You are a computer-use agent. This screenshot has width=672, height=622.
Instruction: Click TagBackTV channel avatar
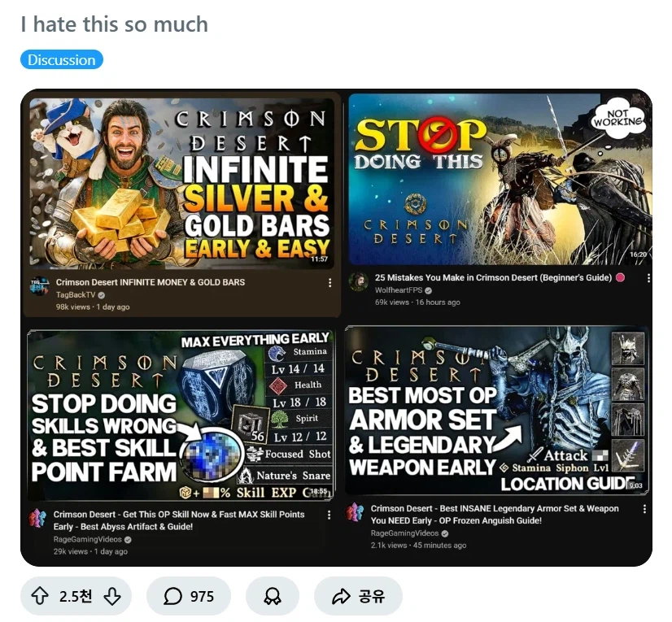tap(39, 288)
